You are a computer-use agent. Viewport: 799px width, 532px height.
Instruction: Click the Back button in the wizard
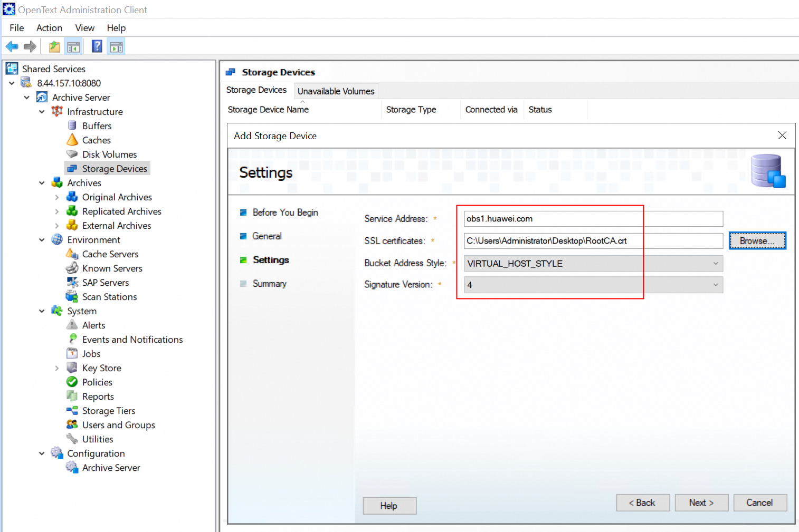(x=643, y=503)
